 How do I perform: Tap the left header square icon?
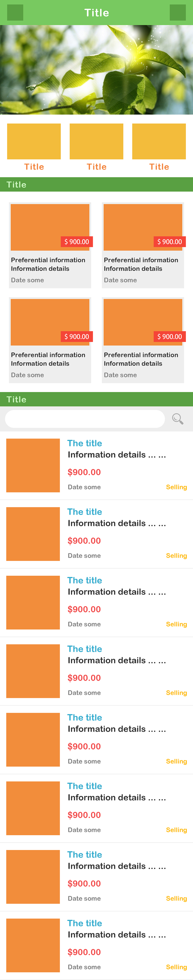pos(15,13)
